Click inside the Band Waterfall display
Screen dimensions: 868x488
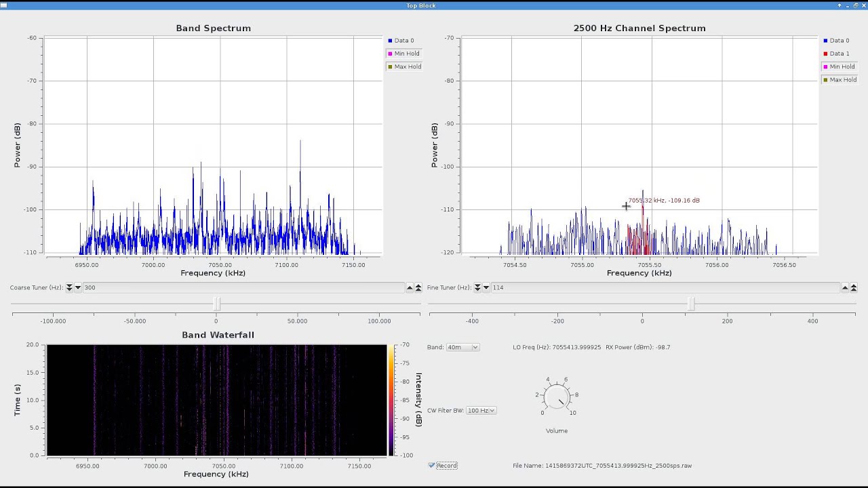coord(216,400)
